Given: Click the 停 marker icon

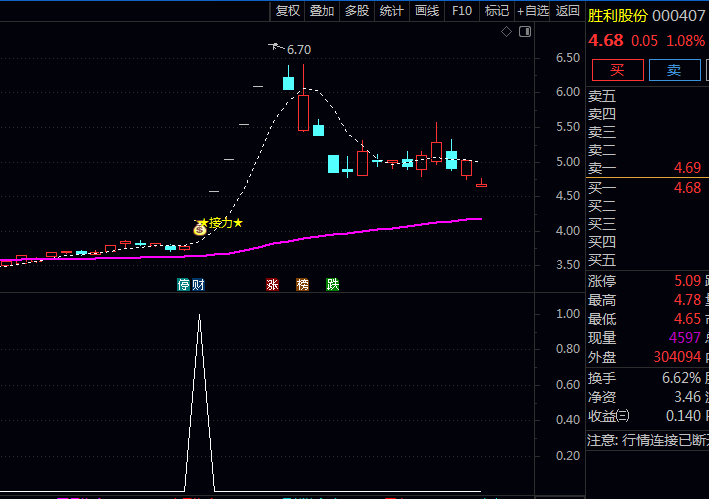Looking at the screenshot, I should point(184,285).
